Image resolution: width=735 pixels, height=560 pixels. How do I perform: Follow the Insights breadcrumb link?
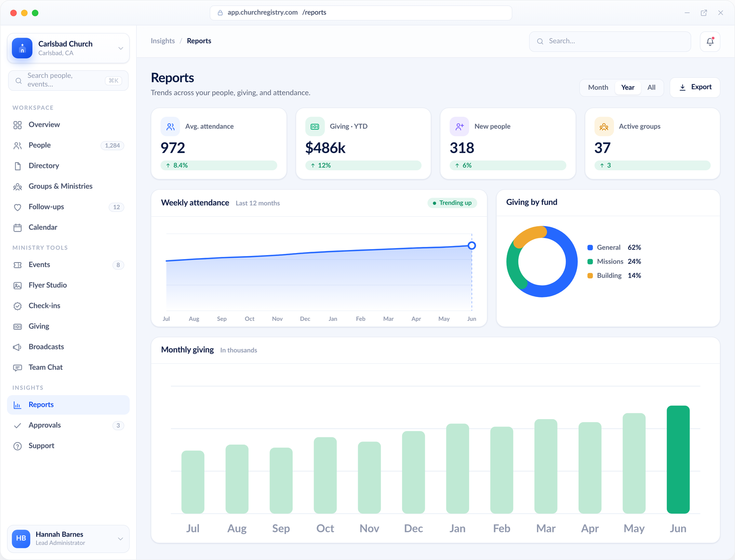pos(163,41)
